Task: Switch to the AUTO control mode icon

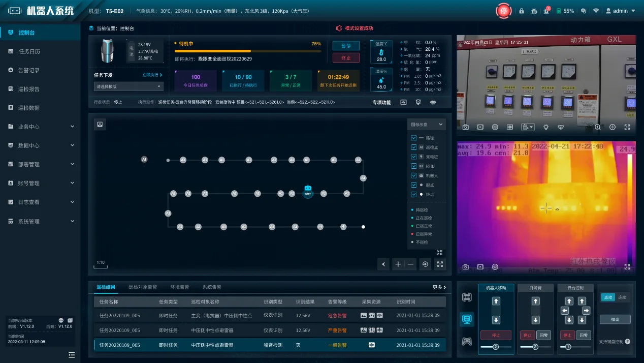Action: (467, 297)
